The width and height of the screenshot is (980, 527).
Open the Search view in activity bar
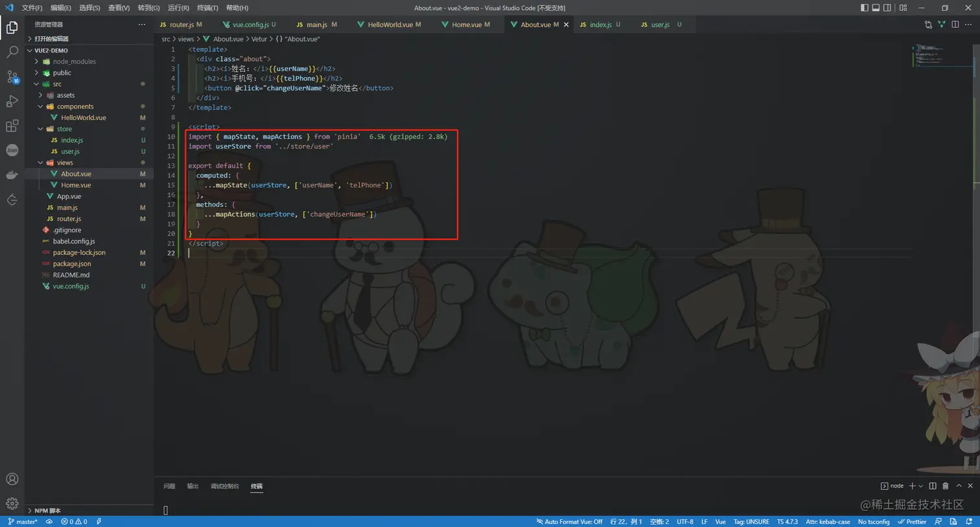coord(12,52)
